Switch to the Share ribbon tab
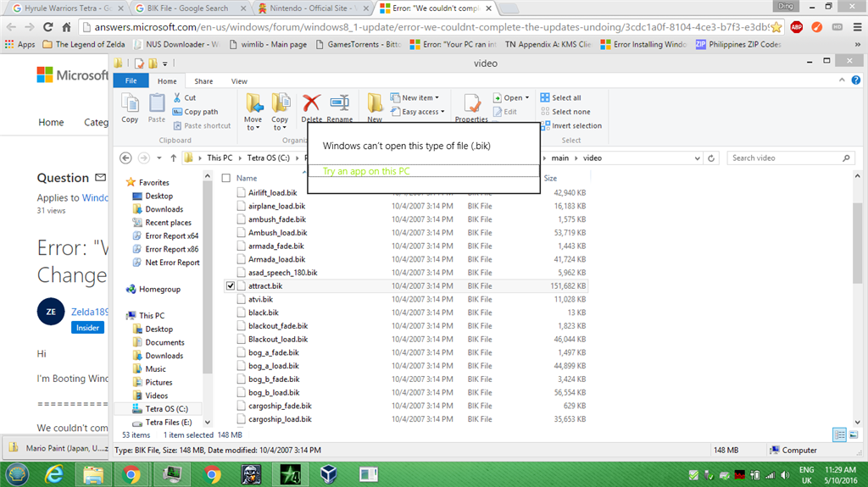The height and width of the screenshot is (487, 868). point(203,81)
